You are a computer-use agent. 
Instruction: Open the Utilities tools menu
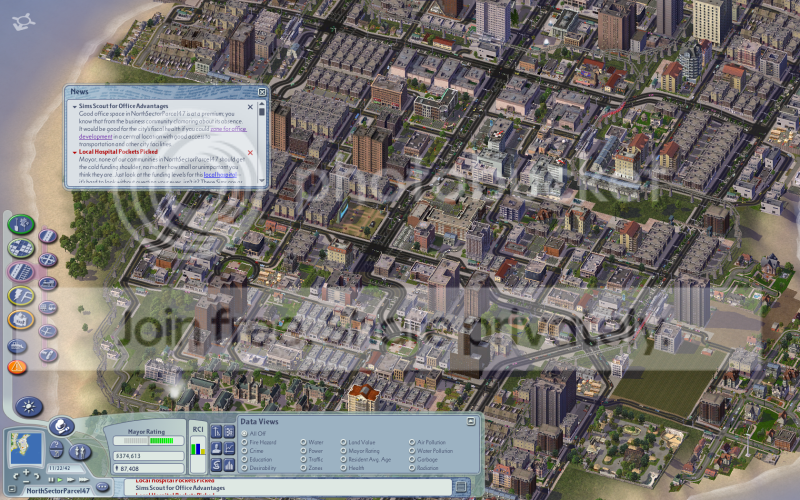coord(21,295)
